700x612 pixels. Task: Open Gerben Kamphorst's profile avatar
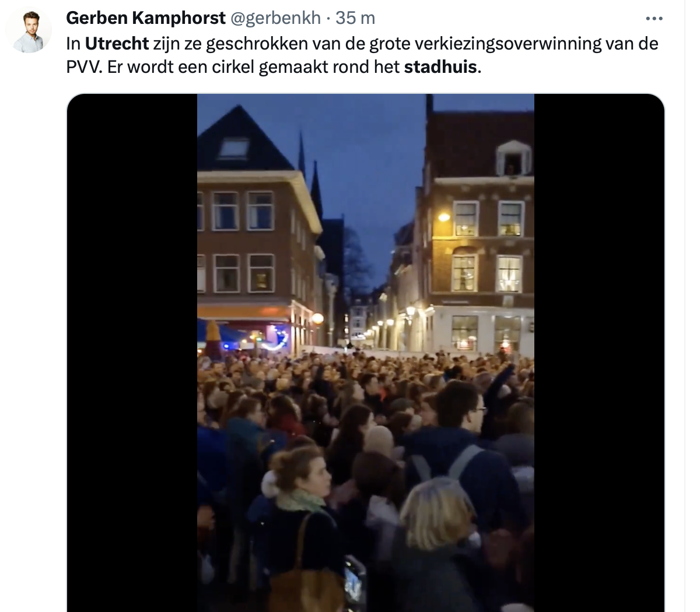point(29,30)
